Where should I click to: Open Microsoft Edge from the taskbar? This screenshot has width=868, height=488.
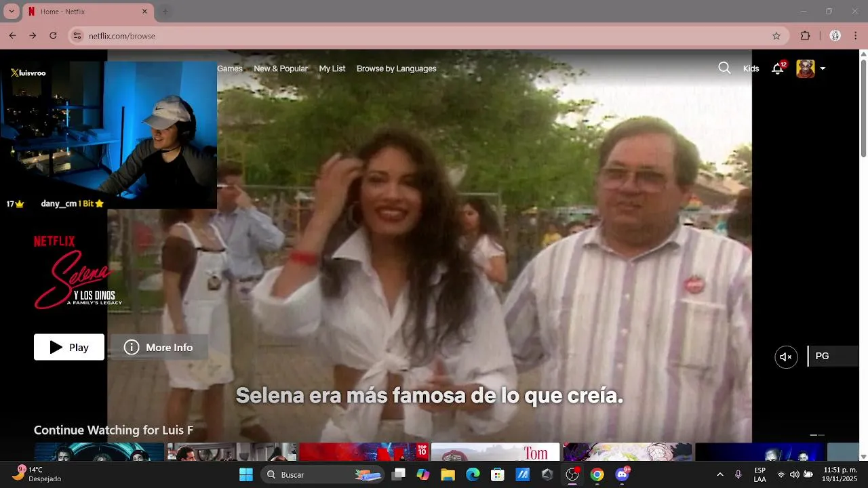(x=473, y=474)
